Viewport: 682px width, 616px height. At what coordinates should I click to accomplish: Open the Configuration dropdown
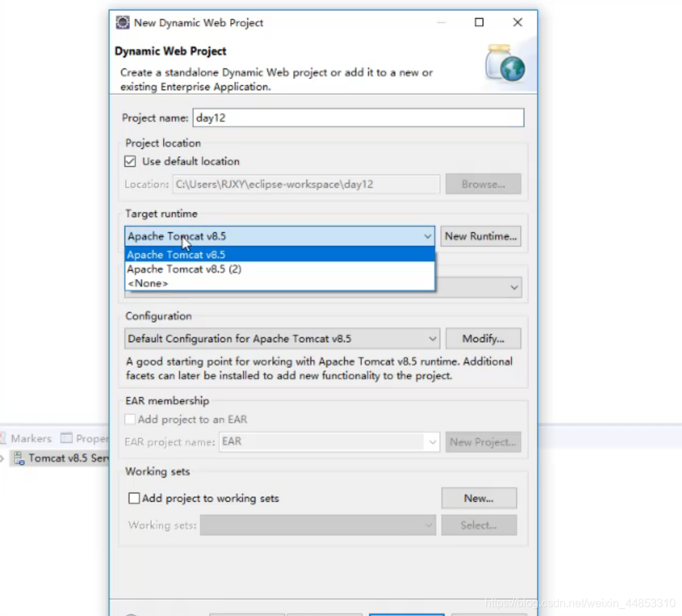click(x=282, y=339)
